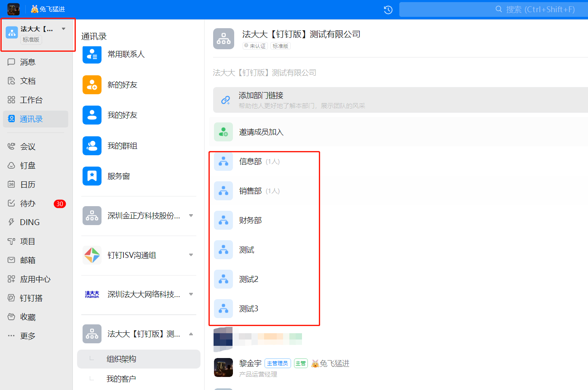The image size is (588, 390).
Task: Click the green invite member icon
Action: pos(223,132)
